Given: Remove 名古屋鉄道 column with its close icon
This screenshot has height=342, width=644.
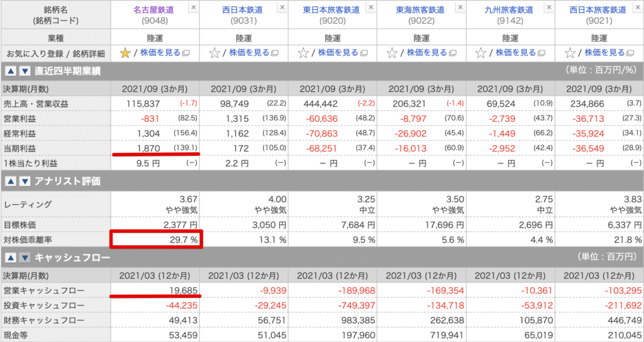Looking at the screenshot, I should coord(194,8).
